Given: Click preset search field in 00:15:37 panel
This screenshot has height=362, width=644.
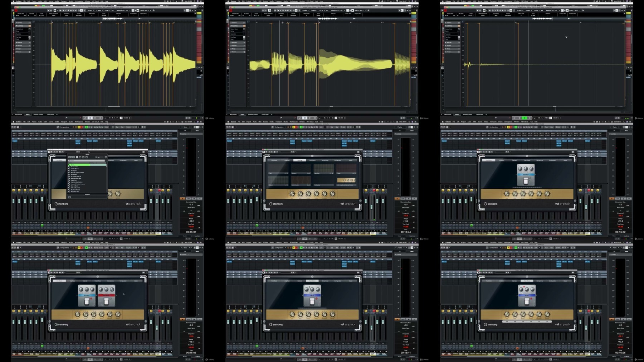Looking at the screenshot, I should [x=86, y=160].
